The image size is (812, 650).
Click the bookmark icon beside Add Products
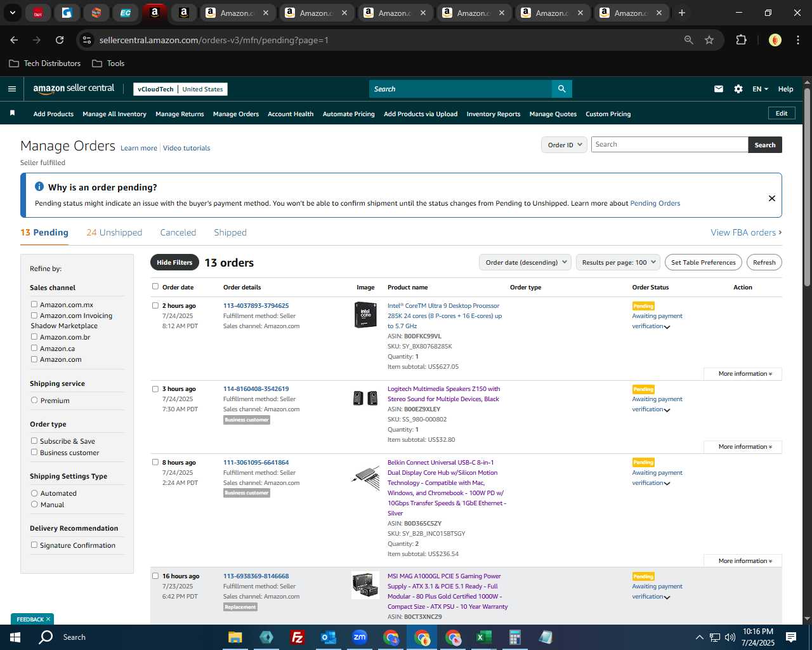pos(12,113)
